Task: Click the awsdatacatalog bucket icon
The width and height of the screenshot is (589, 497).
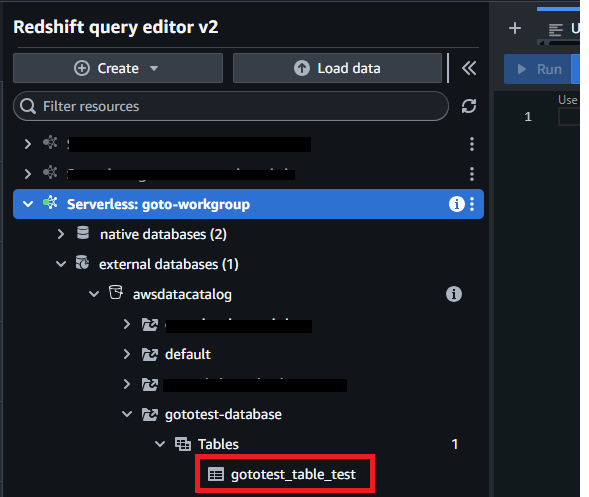Action: (116, 292)
